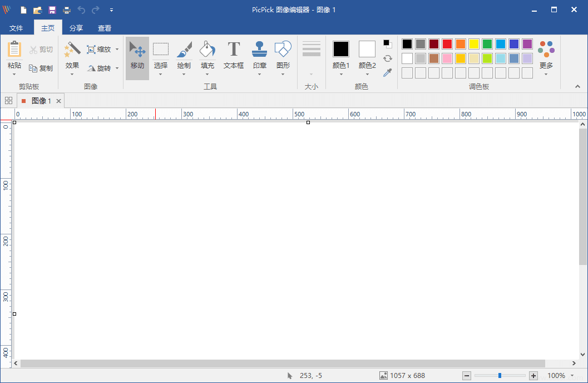Viewport: 588px width, 383px height.
Task: Select the eyedropper color picker tool
Action: pyautogui.click(x=387, y=72)
